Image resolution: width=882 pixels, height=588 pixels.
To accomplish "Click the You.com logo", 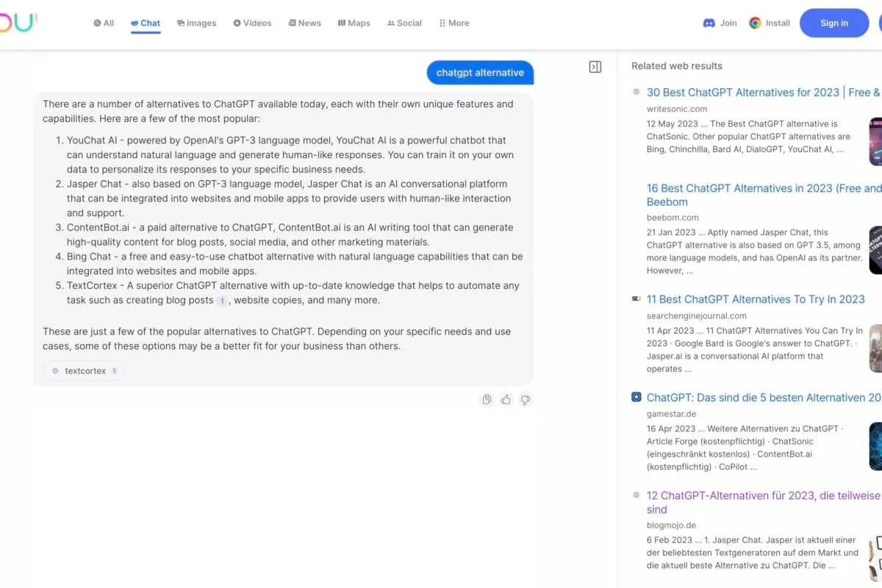I will (x=18, y=23).
